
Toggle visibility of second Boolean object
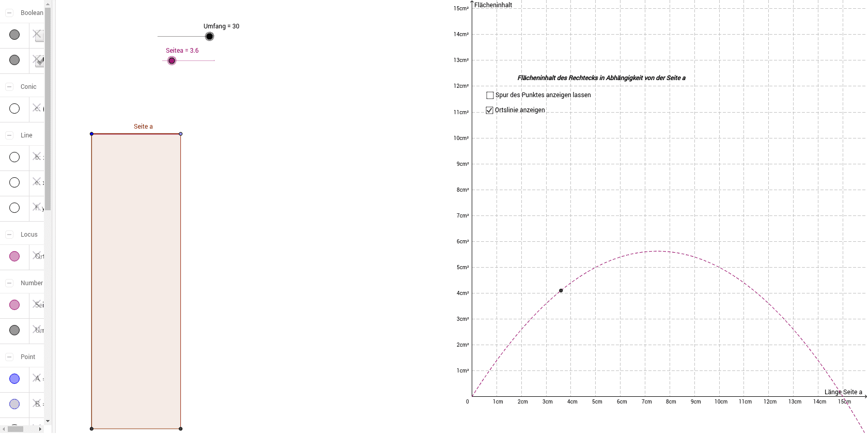14,60
